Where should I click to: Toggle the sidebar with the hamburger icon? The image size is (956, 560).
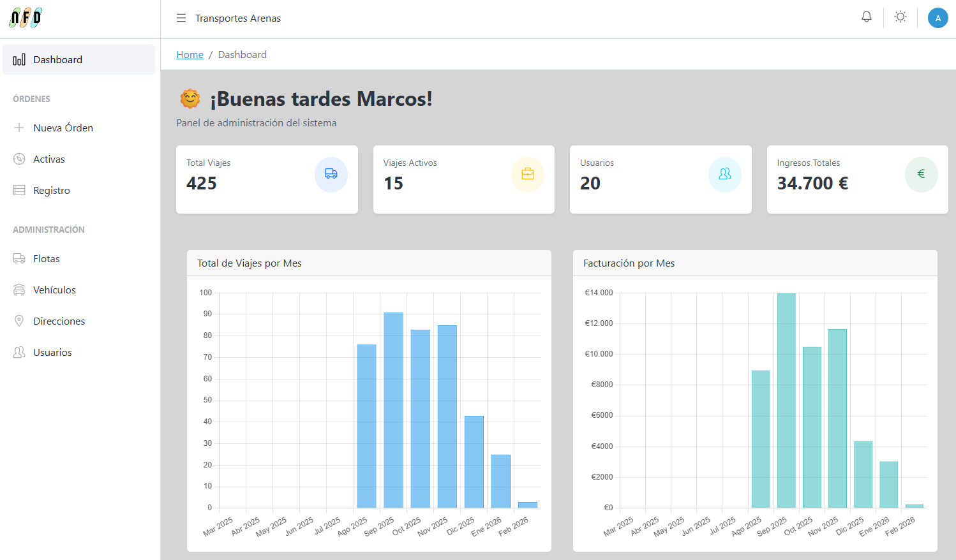(x=181, y=18)
